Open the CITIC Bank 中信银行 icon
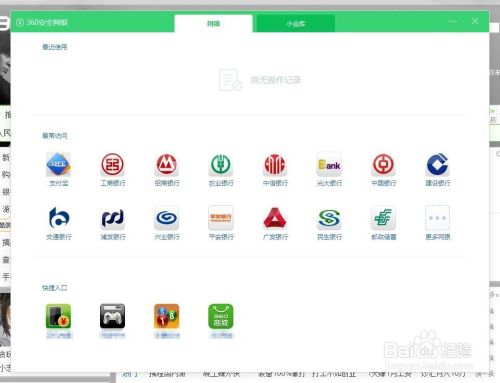The image size is (500, 383). (x=275, y=164)
